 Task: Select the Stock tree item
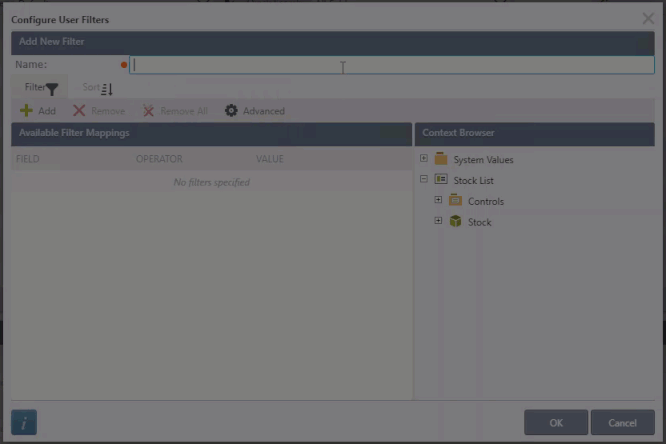(x=480, y=222)
